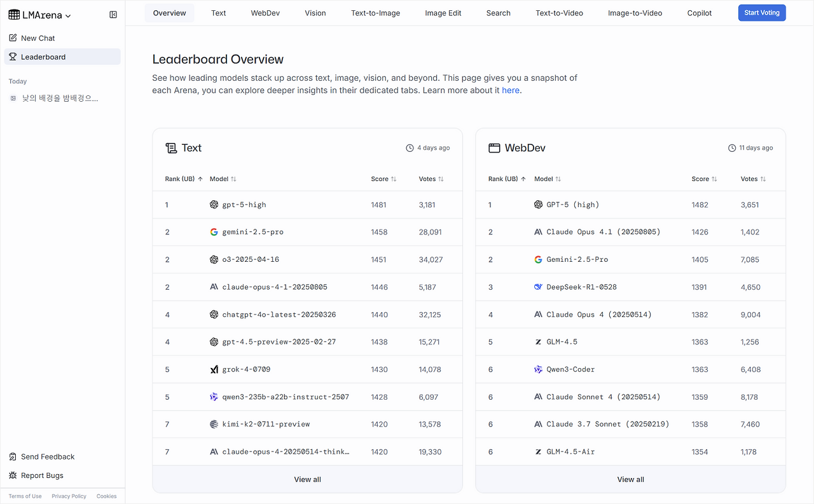The height and width of the screenshot is (504, 814).
Task: Switch to the Text-to-Image tab
Action: pos(375,13)
